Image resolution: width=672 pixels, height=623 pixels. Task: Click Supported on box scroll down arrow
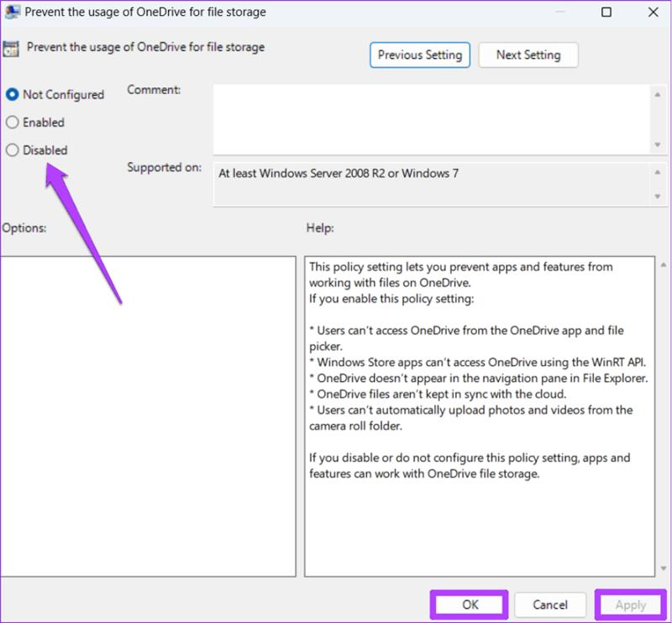658,196
